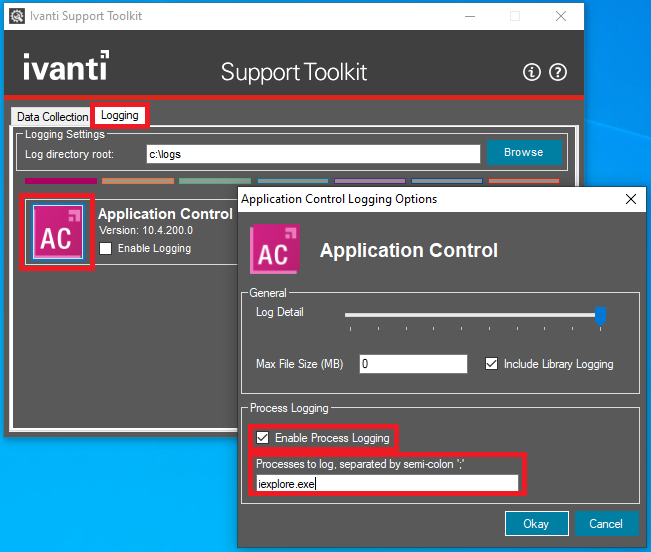Click the Ivanti Support Toolkit title bar icon
651x552 pixels.
click(x=17, y=16)
